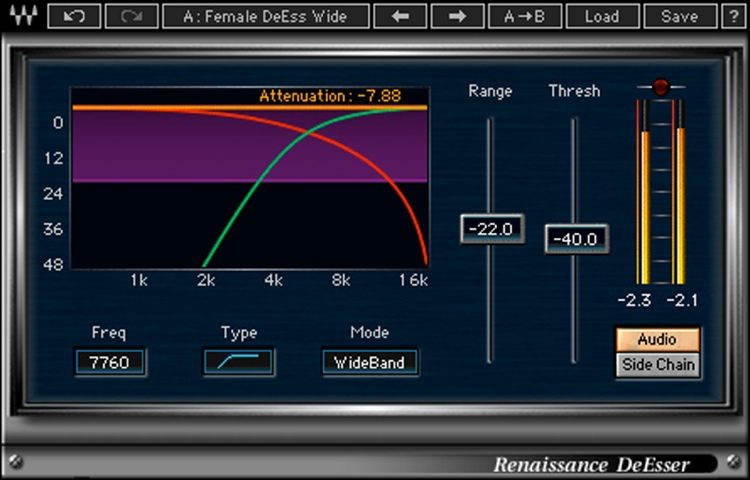Go to next preset with right arrow

tap(457, 17)
